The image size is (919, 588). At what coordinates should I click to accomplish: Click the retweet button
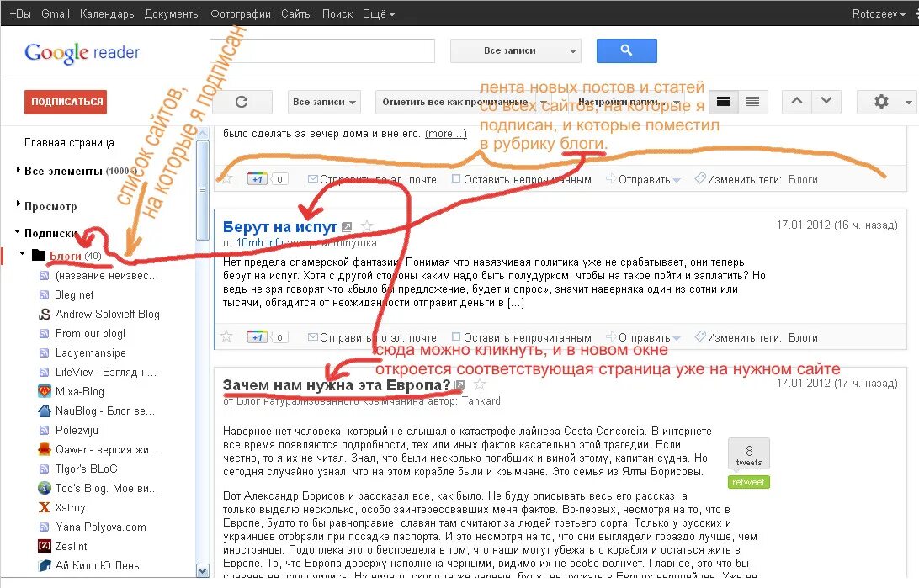pos(748,482)
